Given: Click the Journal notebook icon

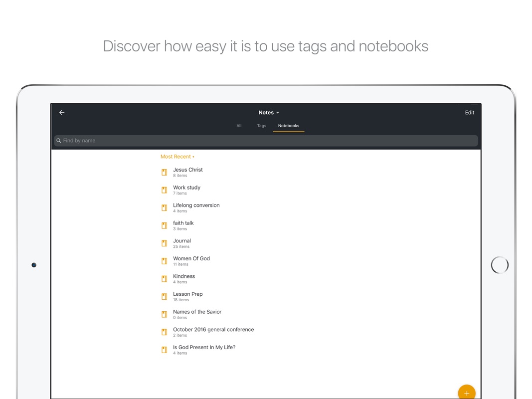Looking at the screenshot, I should [x=164, y=243].
